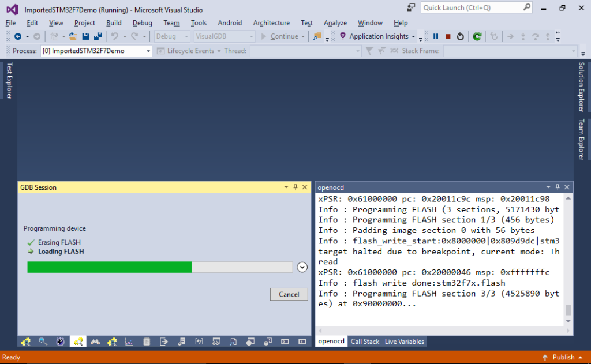Expand the Loading FLASH progress details chevron

(302, 267)
